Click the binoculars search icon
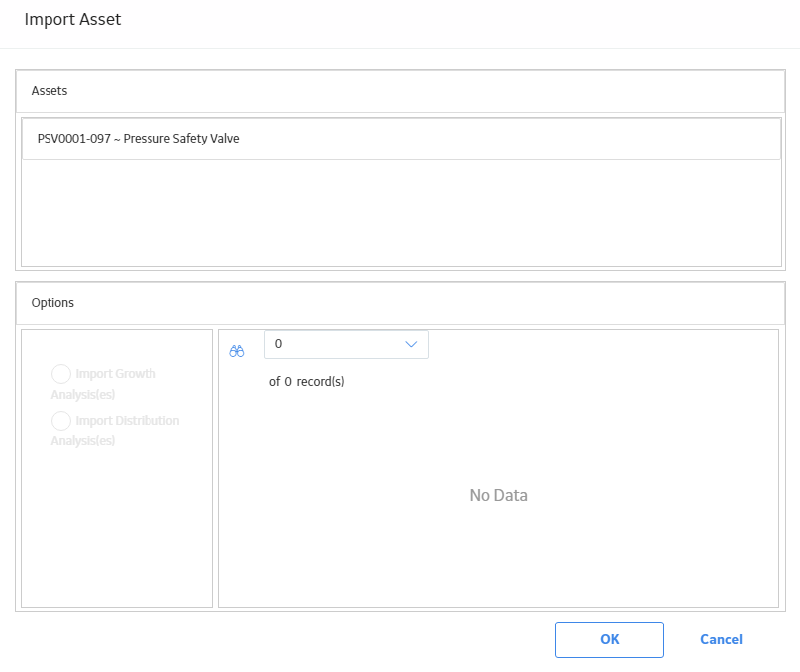 (x=237, y=351)
